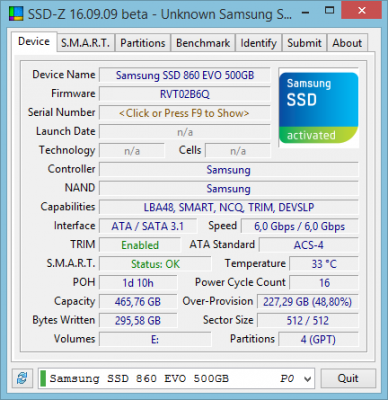The image size is (388, 400).
Task: Select the Device tab
Action: 34,42
